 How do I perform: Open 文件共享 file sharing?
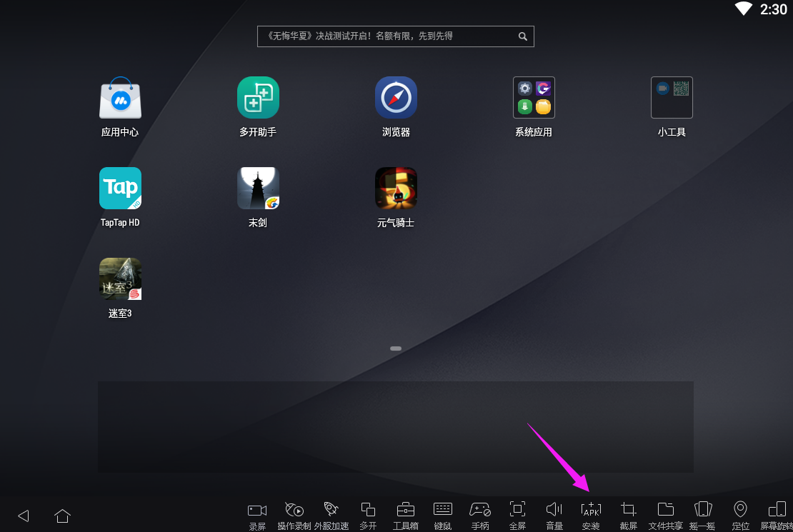tap(666, 515)
